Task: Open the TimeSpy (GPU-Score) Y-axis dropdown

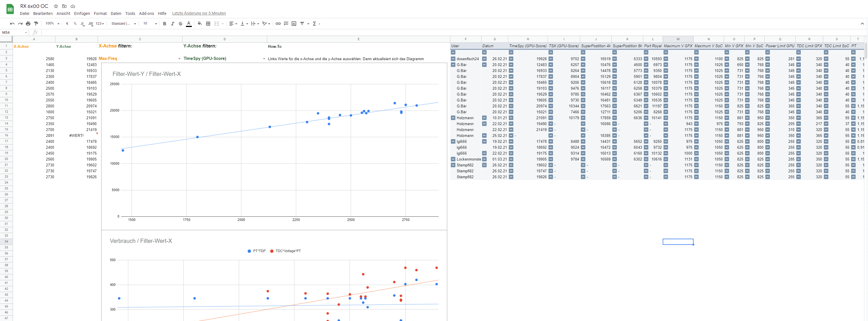Action: coord(264,59)
